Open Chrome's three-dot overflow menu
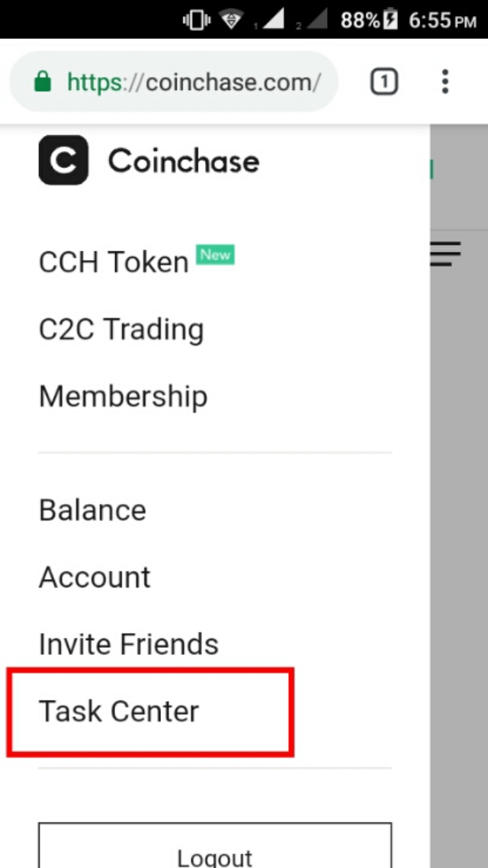 pyautogui.click(x=445, y=82)
